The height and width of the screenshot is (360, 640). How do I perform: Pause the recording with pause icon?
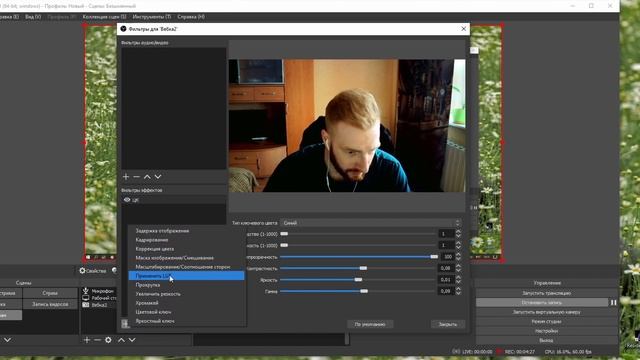(x=613, y=302)
